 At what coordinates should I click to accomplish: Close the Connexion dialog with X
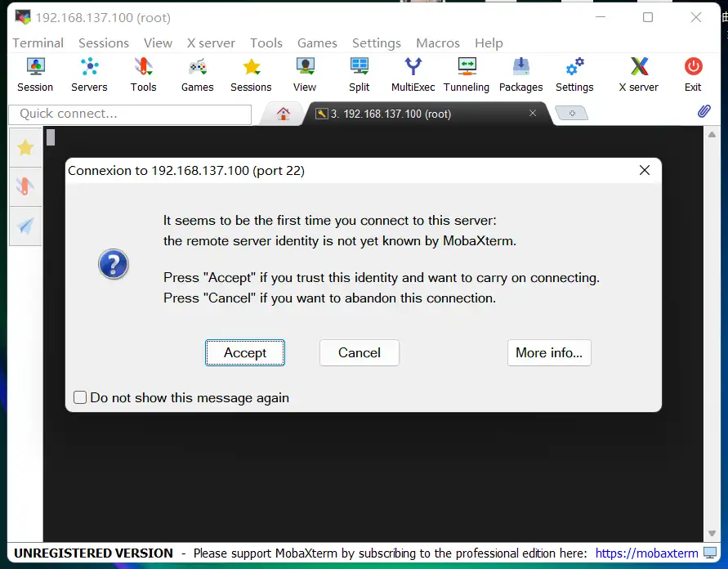645,170
